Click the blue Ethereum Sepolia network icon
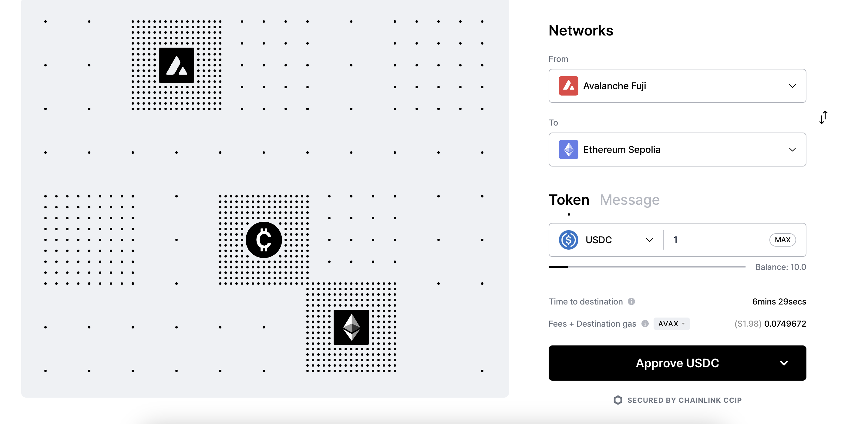 568,149
